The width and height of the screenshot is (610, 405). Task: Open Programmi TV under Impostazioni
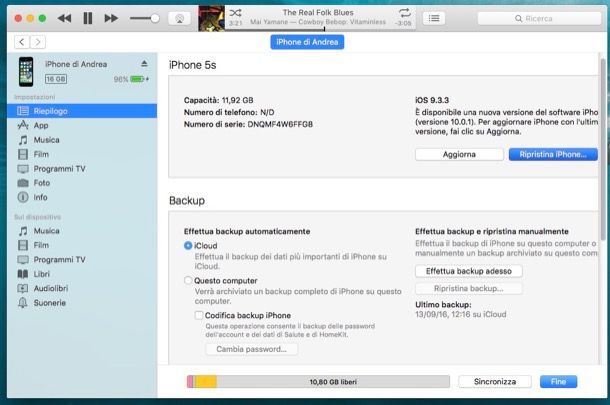pos(82,168)
